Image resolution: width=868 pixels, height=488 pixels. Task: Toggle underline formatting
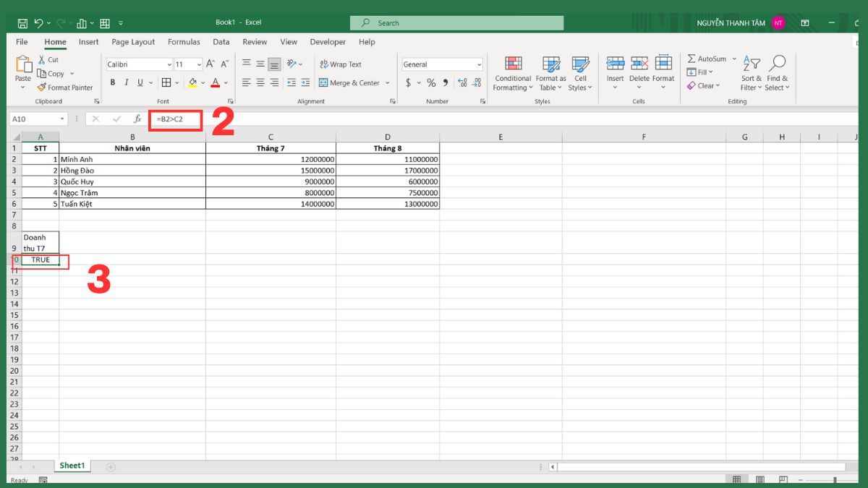click(139, 82)
